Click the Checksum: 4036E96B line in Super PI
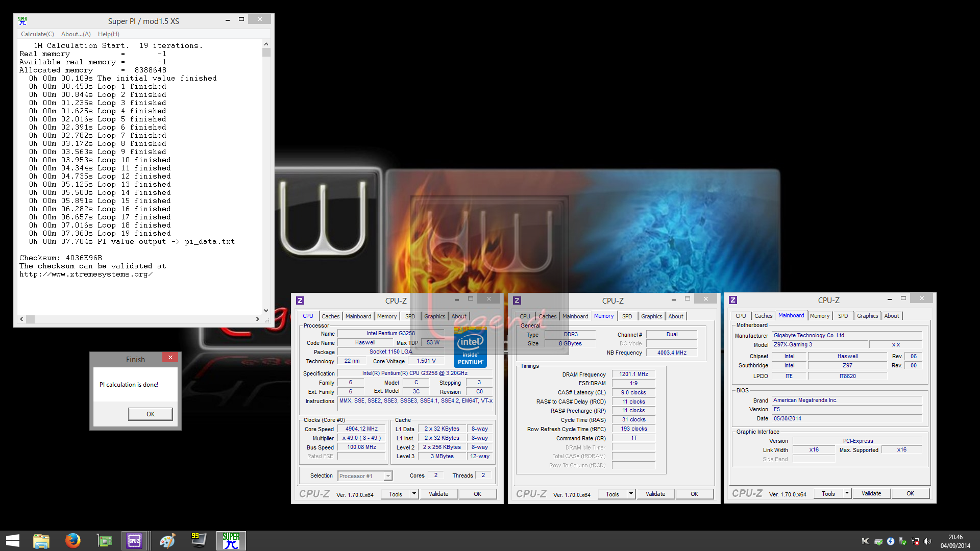The image size is (980, 551). pyautogui.click(x=61, y=258)
